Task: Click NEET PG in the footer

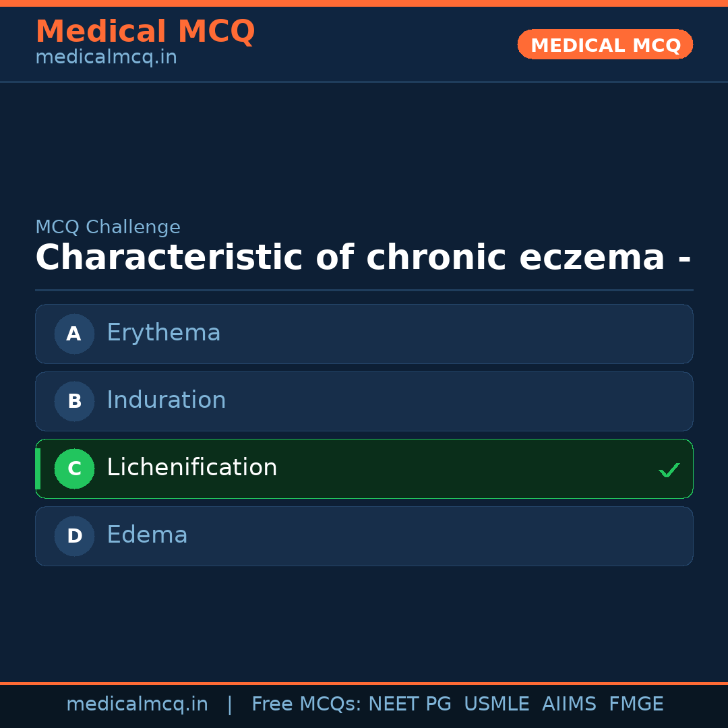Action: (410, 704)
